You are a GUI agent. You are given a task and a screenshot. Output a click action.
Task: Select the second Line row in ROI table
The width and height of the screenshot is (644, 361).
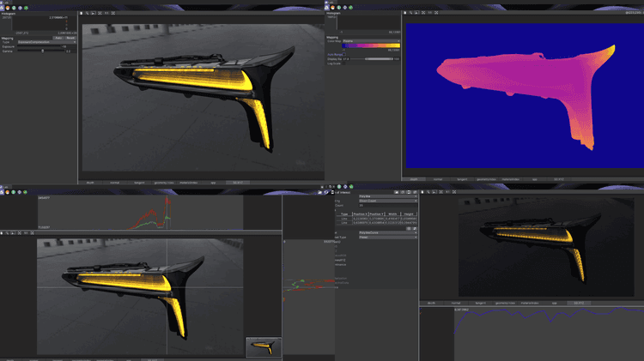pyautogui.click(x=376, y=223)
